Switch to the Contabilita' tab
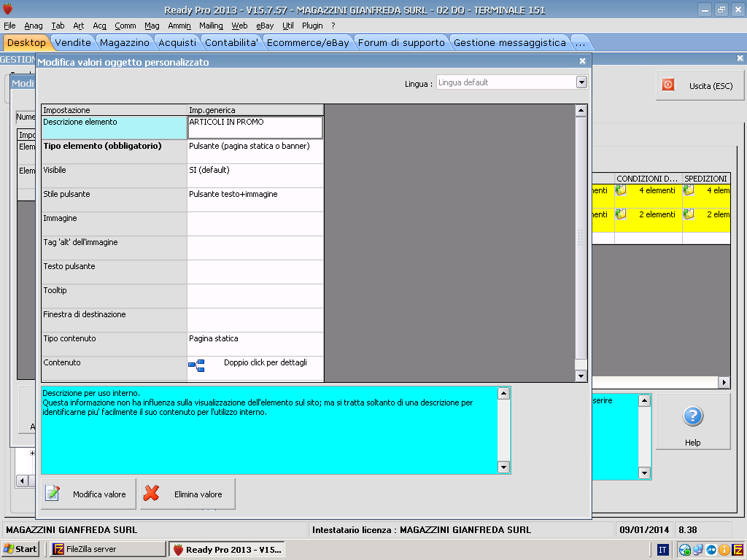The width and height of the screenshot is (747, 560). [x=231, y=43]
